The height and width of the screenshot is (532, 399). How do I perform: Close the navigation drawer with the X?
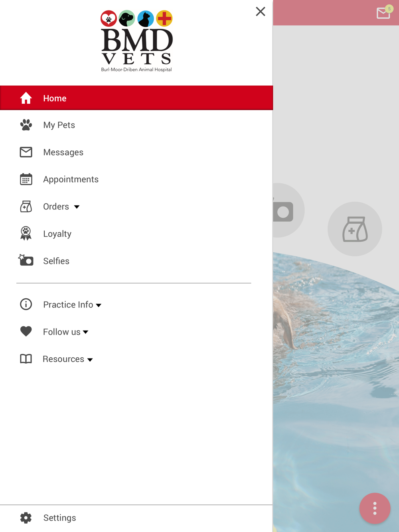[x=261, y=12]
